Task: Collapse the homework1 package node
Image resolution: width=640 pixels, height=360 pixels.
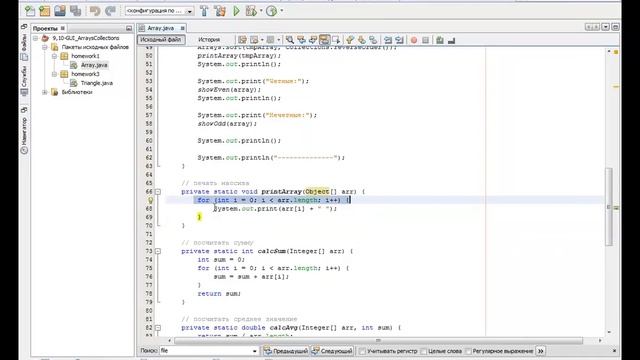Action: click(54, 56)
